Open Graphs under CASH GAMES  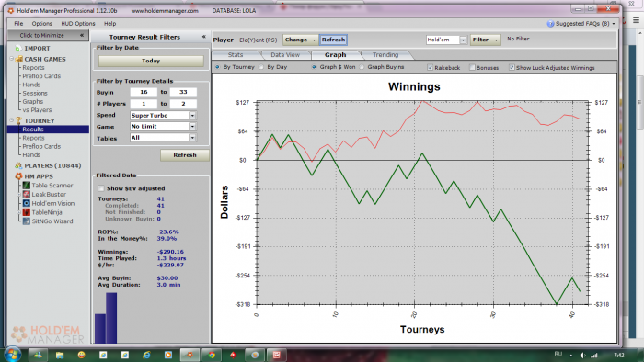[x=33, y=102]
